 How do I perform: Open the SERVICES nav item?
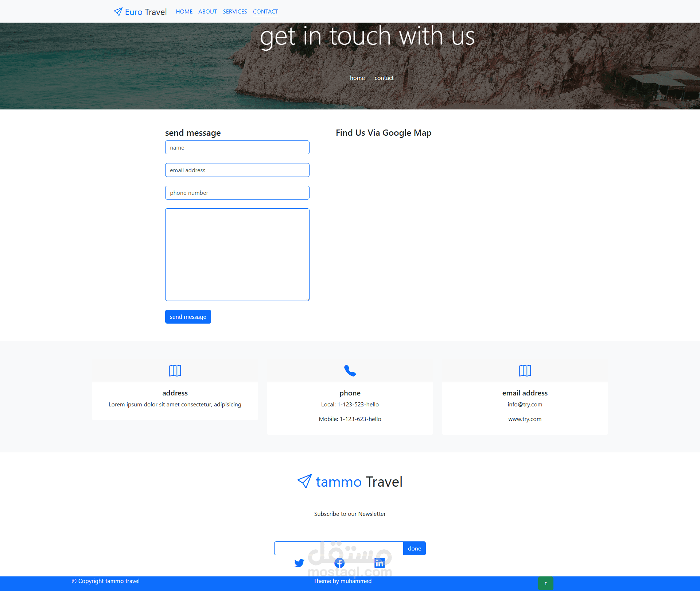point(235,12)
